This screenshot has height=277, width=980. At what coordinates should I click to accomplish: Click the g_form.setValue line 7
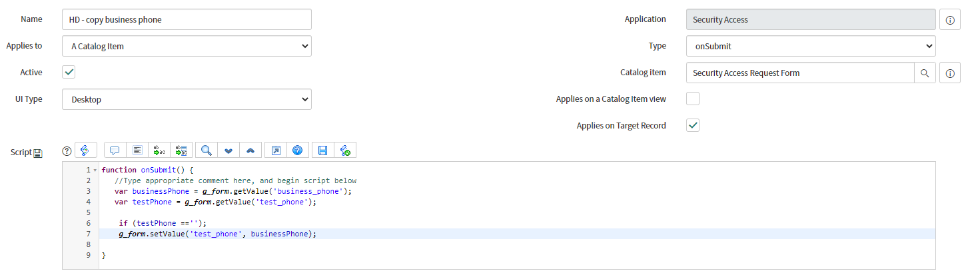[x=218, y=234]
